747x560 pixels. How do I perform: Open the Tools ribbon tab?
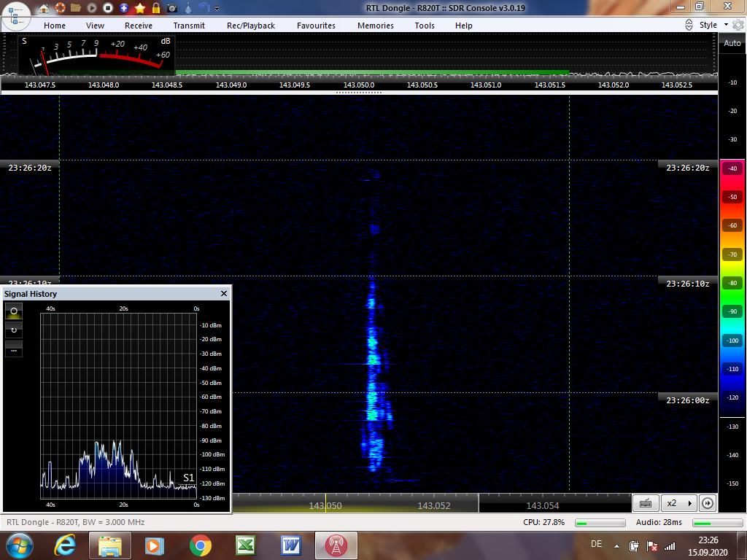(x=425, y=26)
